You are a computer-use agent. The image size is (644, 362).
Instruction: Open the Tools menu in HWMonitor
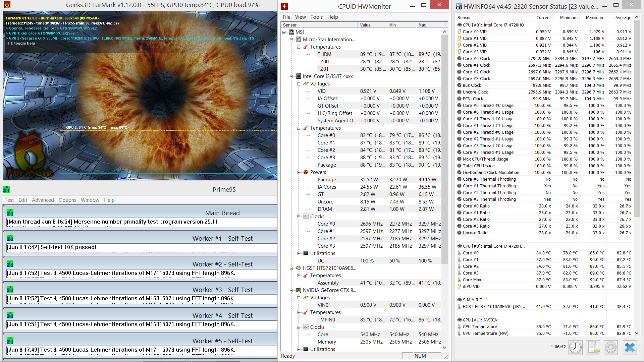click(316, 17)
